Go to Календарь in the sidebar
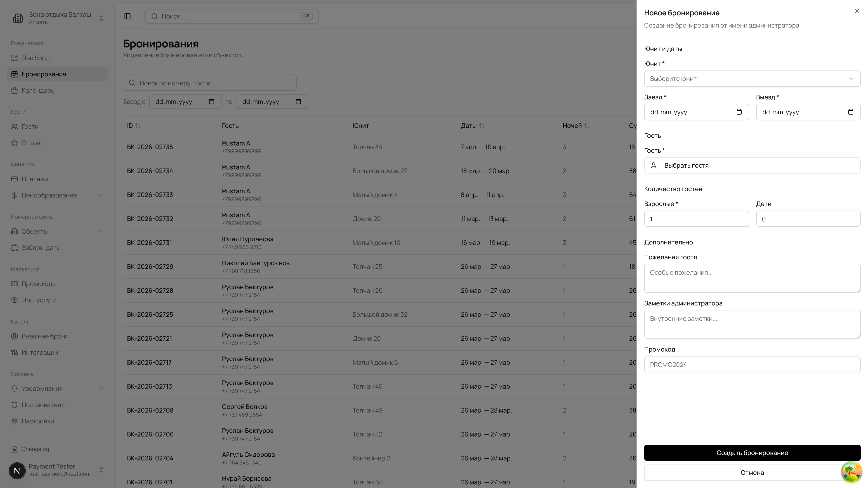 (x=38, y=90)
